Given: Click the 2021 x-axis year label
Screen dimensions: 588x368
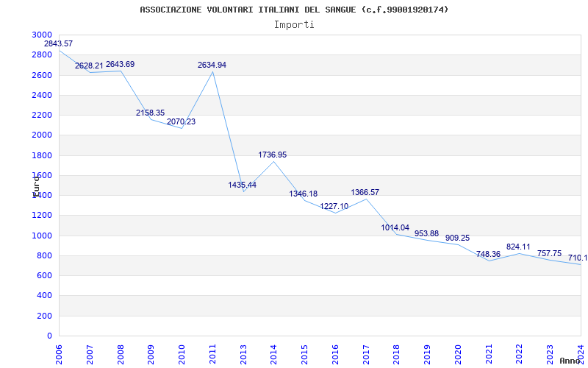Looking at the screenshot, I should (489, 354).
